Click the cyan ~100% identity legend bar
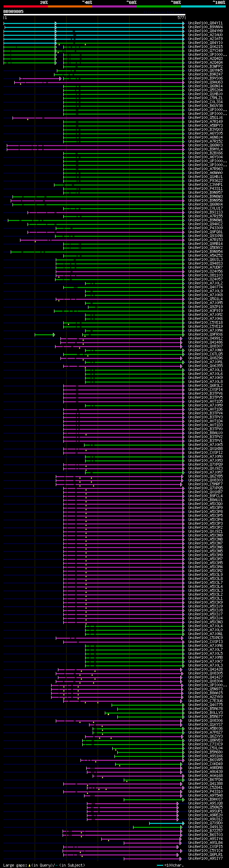 coord(203,6)
